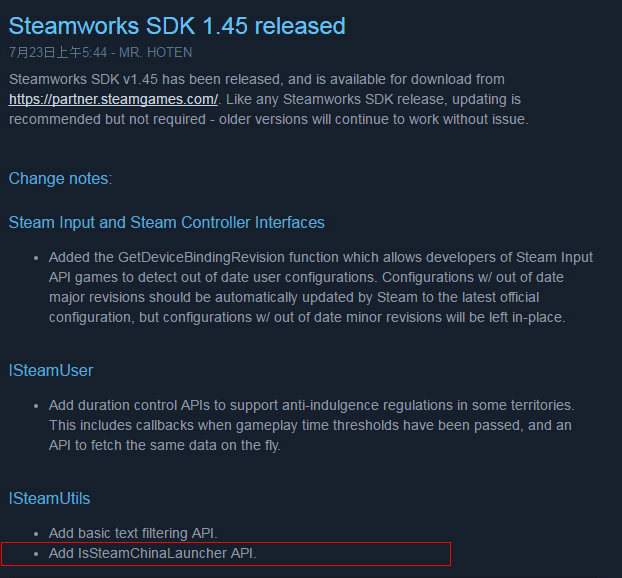The height and width of the screenshot is (578, 622).
Task: Click the ISteamUtils section heading
Action: point(50,499)
